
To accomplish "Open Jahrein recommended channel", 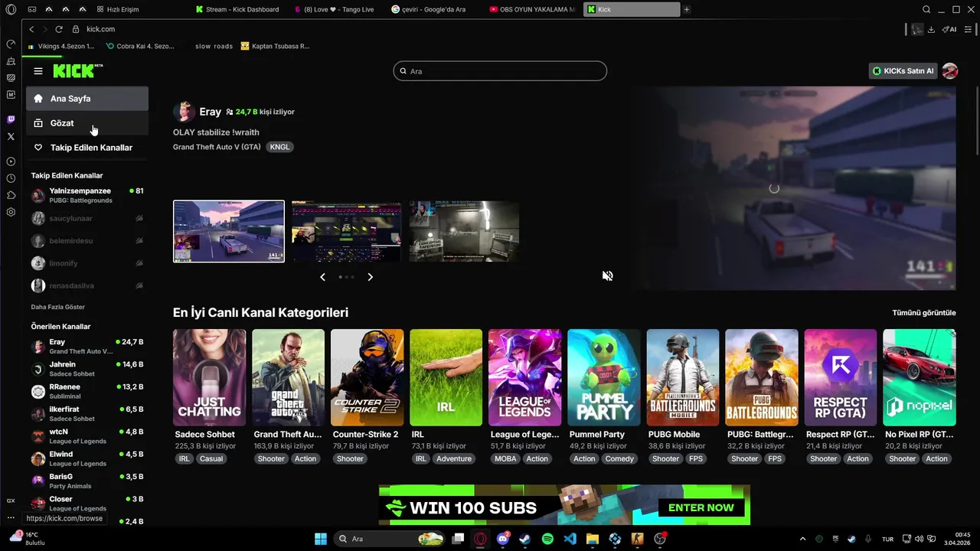I will 87,369.
